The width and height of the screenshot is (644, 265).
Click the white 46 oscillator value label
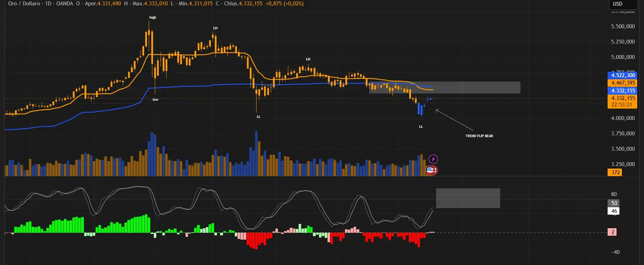tap(614, 211)
